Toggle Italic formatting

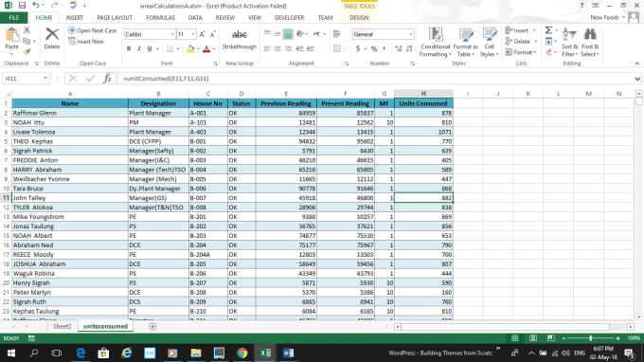139,49
